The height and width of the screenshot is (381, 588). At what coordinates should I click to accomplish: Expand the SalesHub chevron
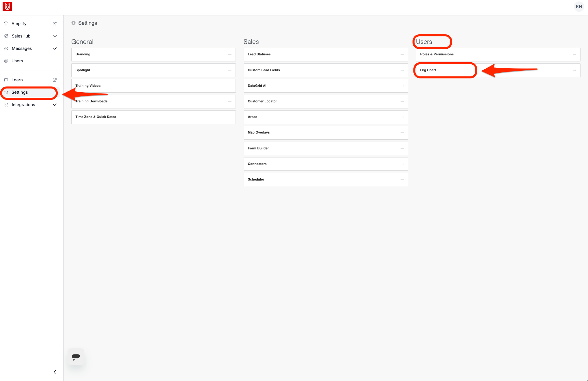[x=55, y=36]
